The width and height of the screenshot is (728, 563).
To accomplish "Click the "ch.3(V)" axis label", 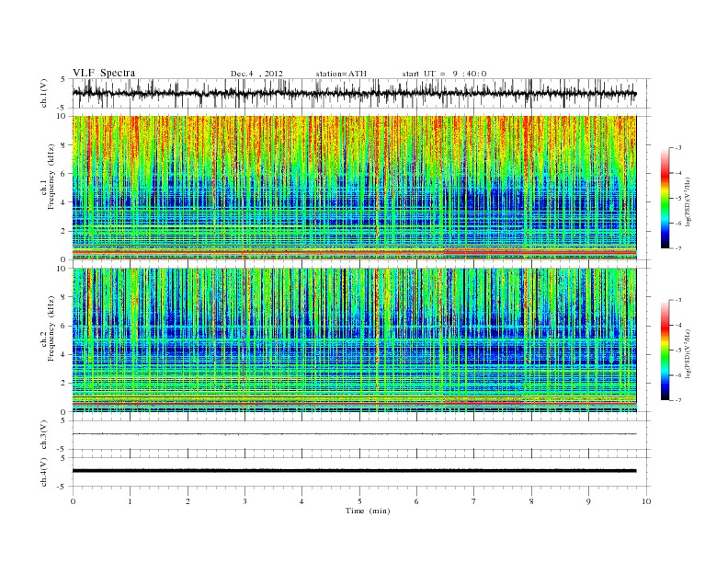I will coord(44,435).
